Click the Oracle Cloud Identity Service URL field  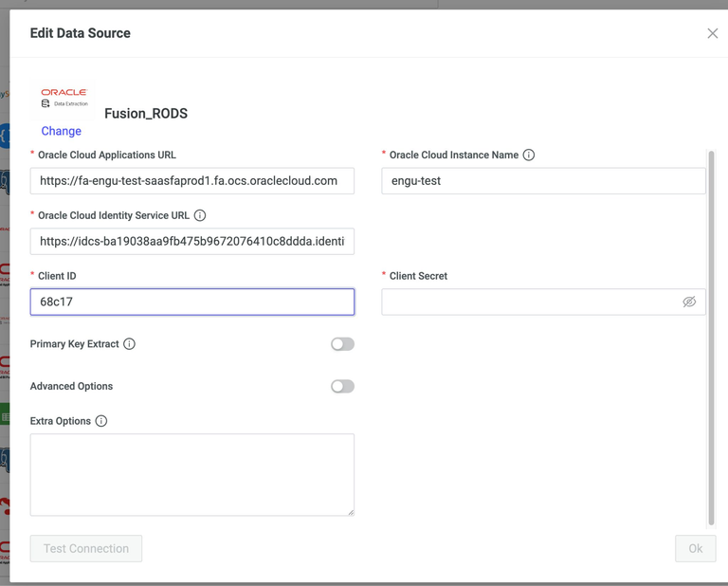click(192, 241)
